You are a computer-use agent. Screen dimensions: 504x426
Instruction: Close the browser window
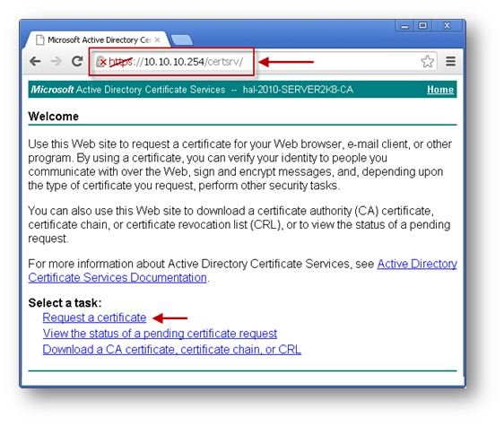448,25
